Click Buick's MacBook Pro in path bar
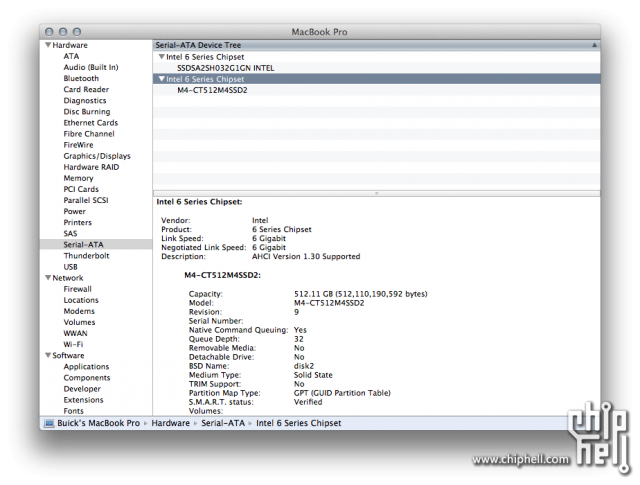 click(x=98, y=423)
